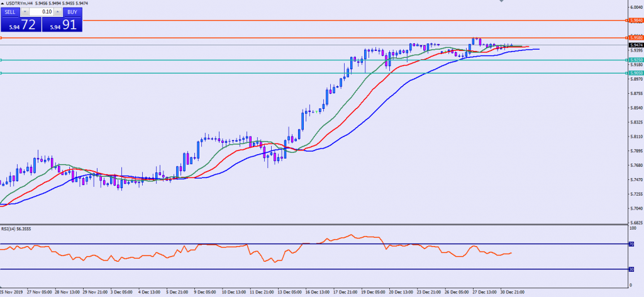Select the teal 5.9250 price level tag
This screenshot has height=297, width=644.
(635, 60)
